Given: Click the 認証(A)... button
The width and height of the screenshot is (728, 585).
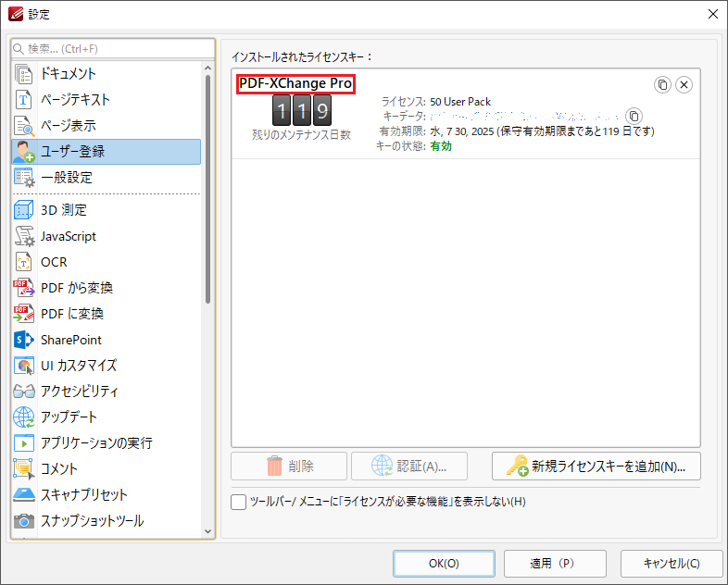Looking at the screenshot, I should (409, 467).
